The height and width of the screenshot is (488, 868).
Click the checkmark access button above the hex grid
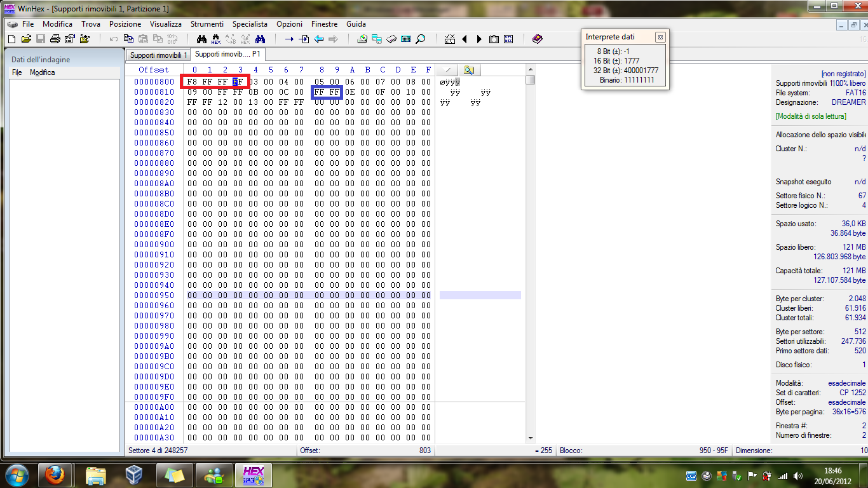pos(447,70)
